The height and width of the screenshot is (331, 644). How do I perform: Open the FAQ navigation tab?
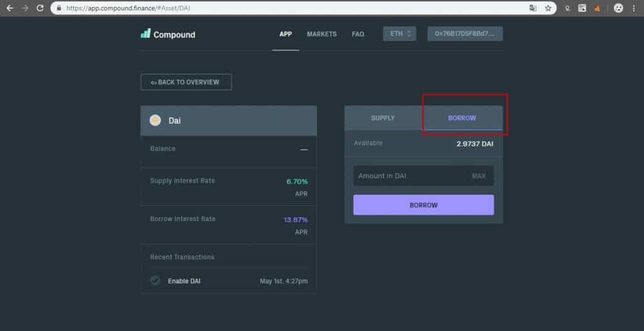click(358, 34)
